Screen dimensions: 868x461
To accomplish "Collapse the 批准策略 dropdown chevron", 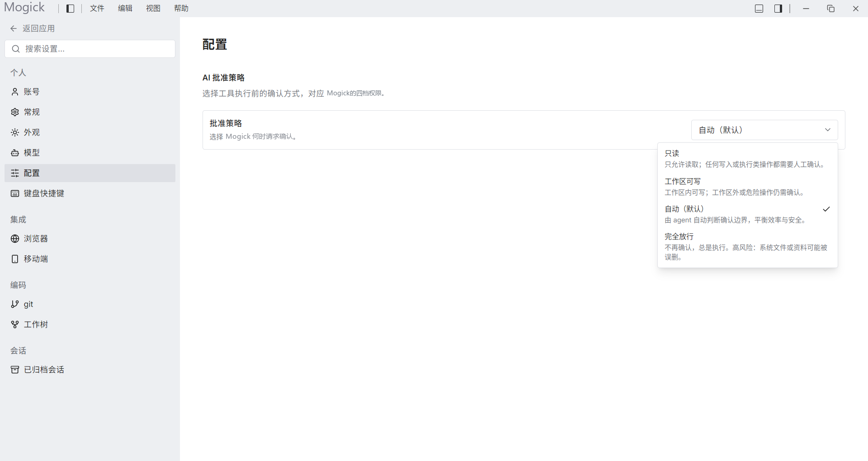I will (x=828, y=130).
